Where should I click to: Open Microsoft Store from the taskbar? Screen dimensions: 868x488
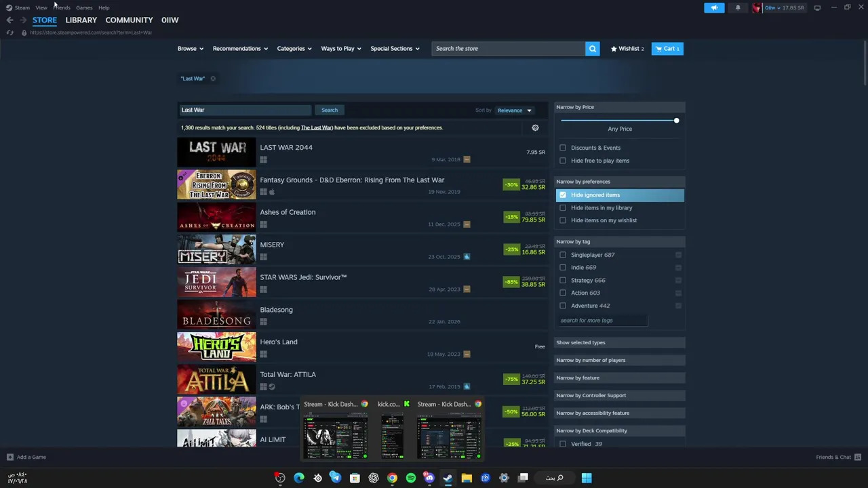354,478
